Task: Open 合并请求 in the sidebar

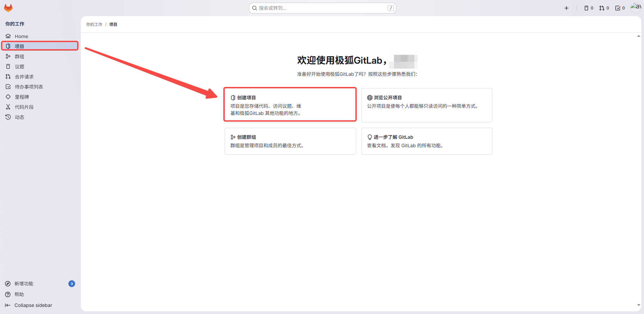Action: [24, 77]
